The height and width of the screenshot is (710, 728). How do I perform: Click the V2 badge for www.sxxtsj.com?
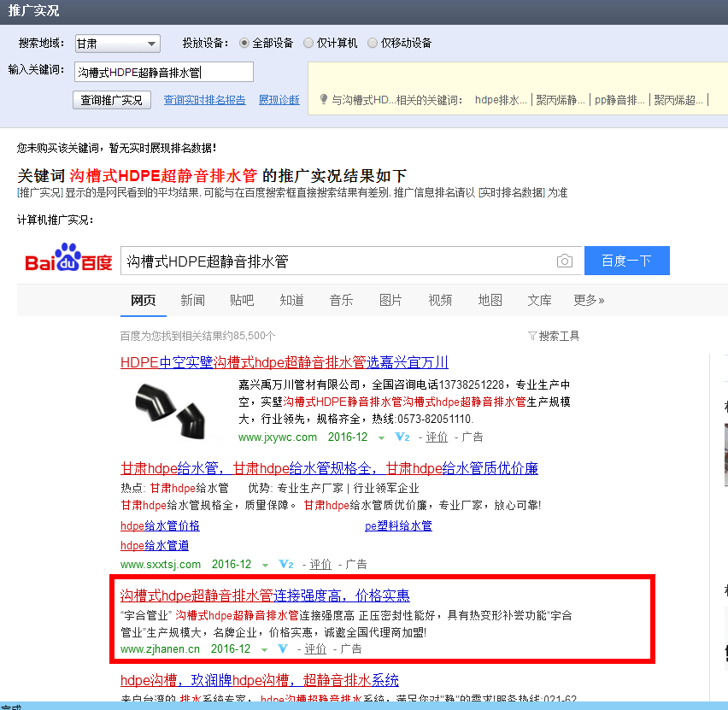286,564
